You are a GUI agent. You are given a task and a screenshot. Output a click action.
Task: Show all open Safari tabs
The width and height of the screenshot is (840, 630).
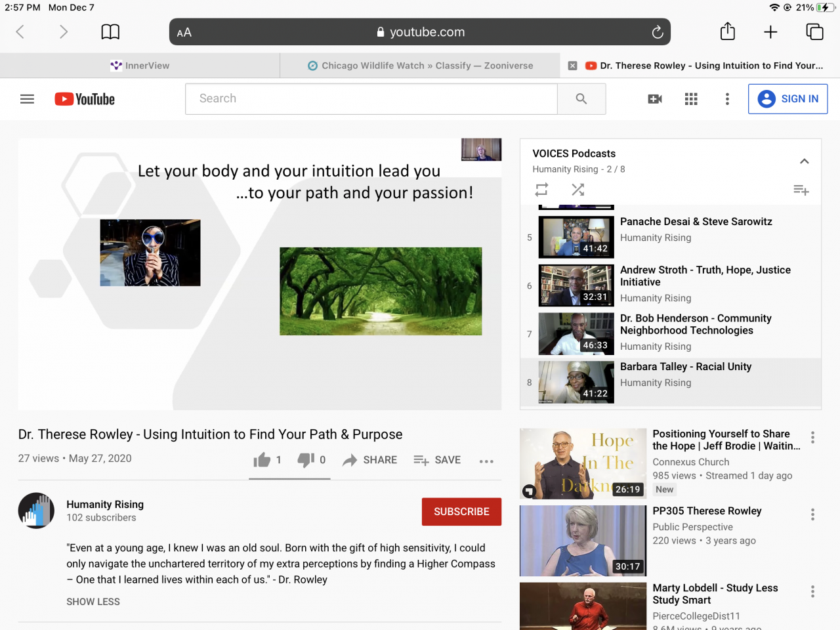(x=814, y=31)
